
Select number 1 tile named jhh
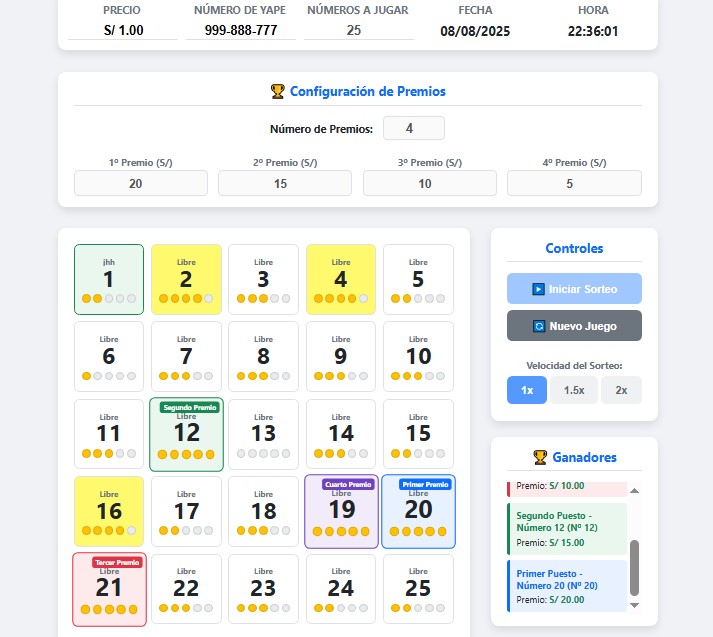(x=109, y=279)
